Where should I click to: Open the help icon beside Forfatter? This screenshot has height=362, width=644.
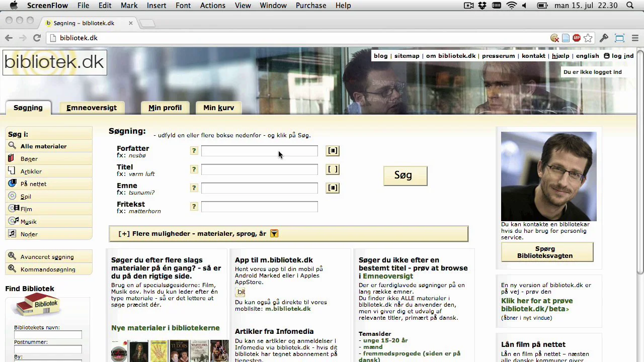[x=194, y=151]
